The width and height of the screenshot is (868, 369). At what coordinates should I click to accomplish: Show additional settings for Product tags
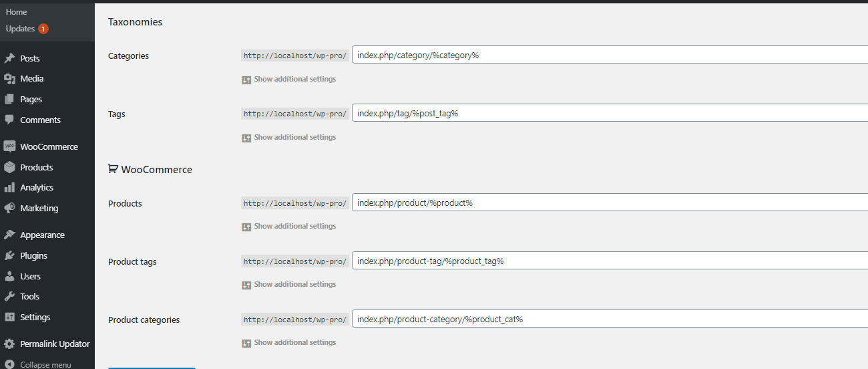pyautogui.click(x=295, y=284)
